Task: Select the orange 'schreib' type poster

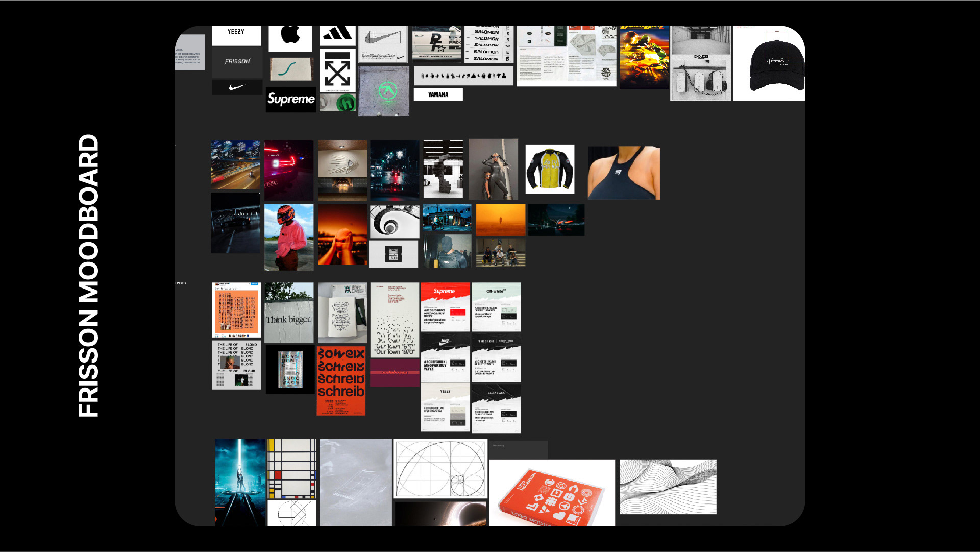Action: point(341,381)
